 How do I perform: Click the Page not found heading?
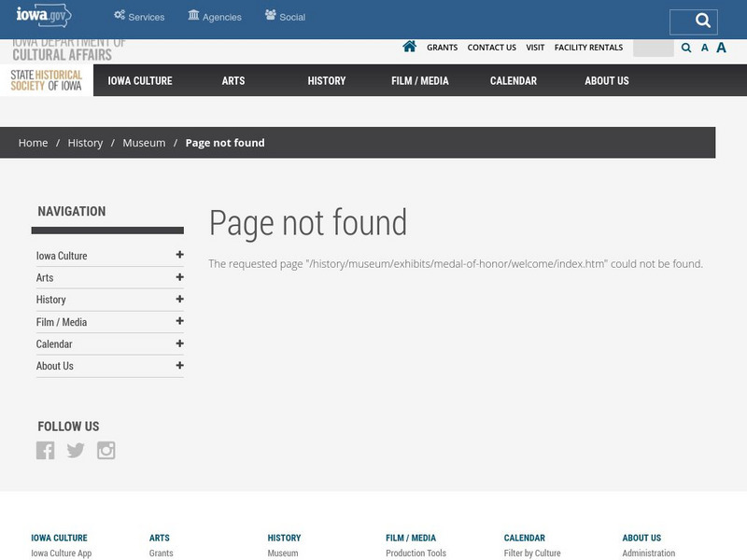pyautogui.click(x=308, y=222)
